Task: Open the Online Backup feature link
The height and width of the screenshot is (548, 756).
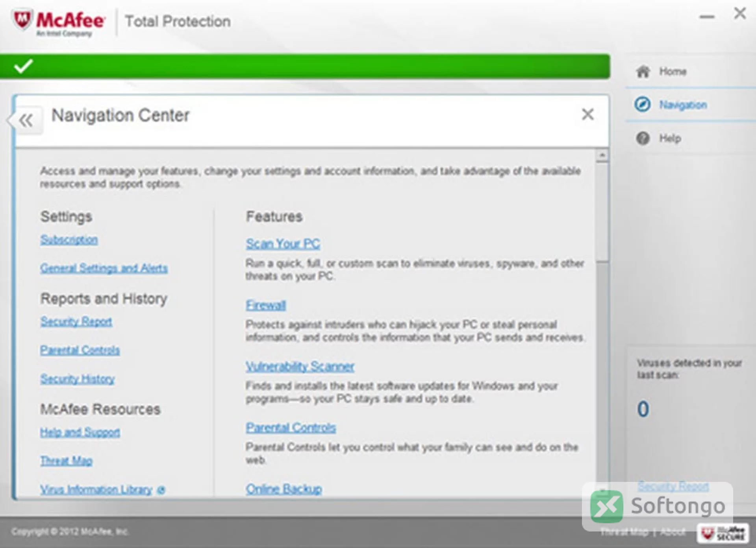Action: coord(284,489)
